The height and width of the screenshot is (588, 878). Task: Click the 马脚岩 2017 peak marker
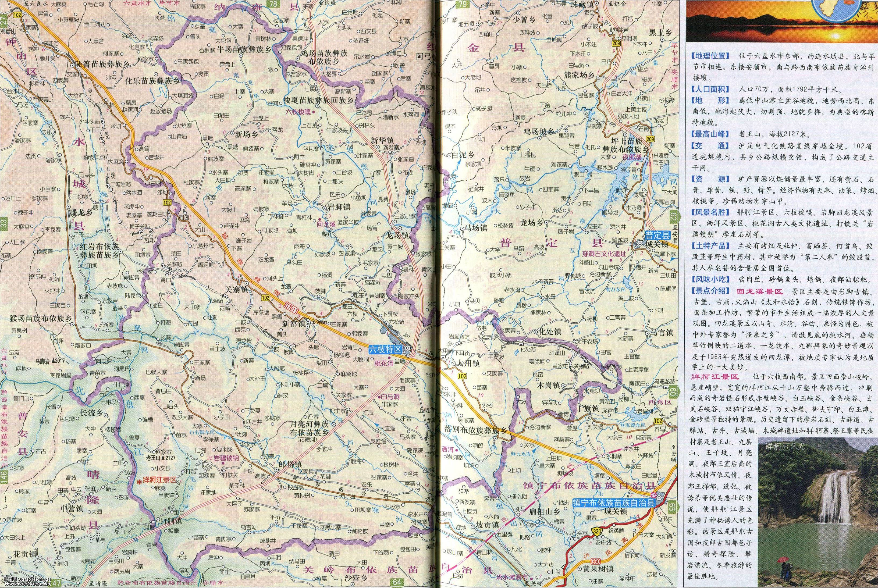coord(53,360)
